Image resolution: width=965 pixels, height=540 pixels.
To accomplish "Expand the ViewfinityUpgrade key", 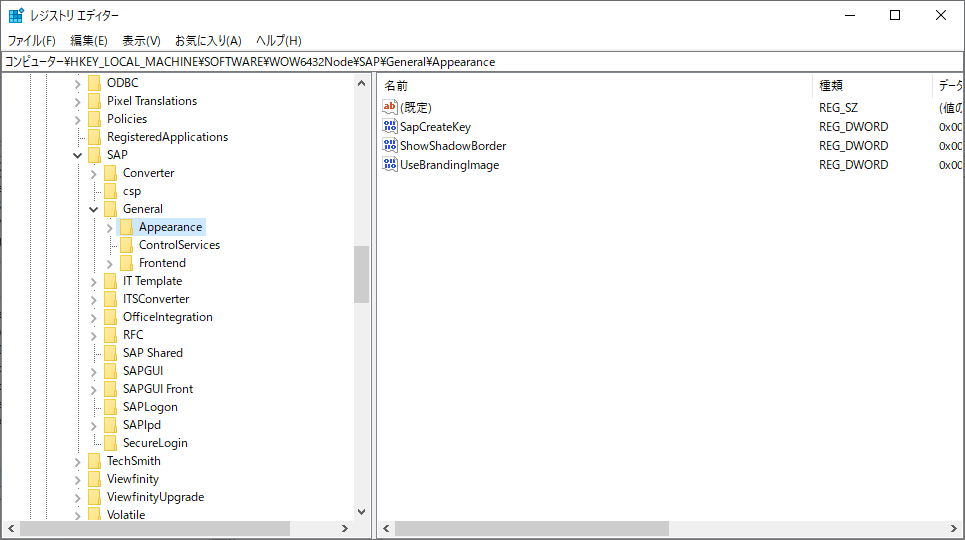I will (x=78, y=498).
